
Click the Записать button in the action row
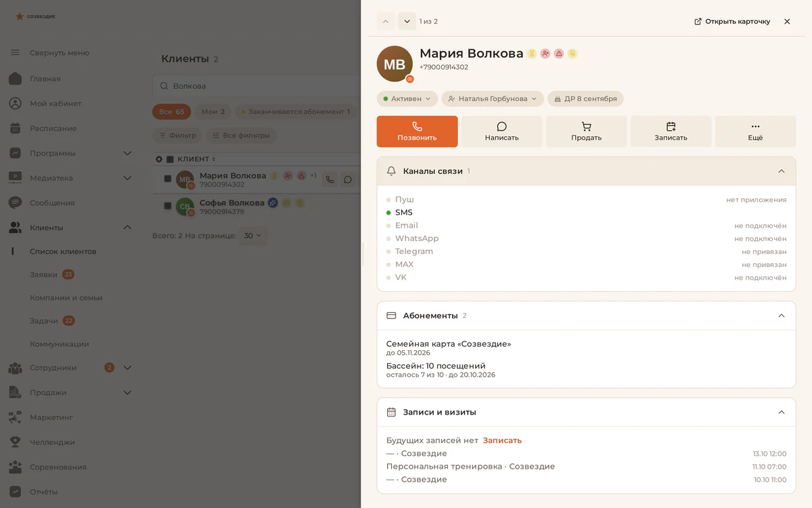(x=671, y=131)
